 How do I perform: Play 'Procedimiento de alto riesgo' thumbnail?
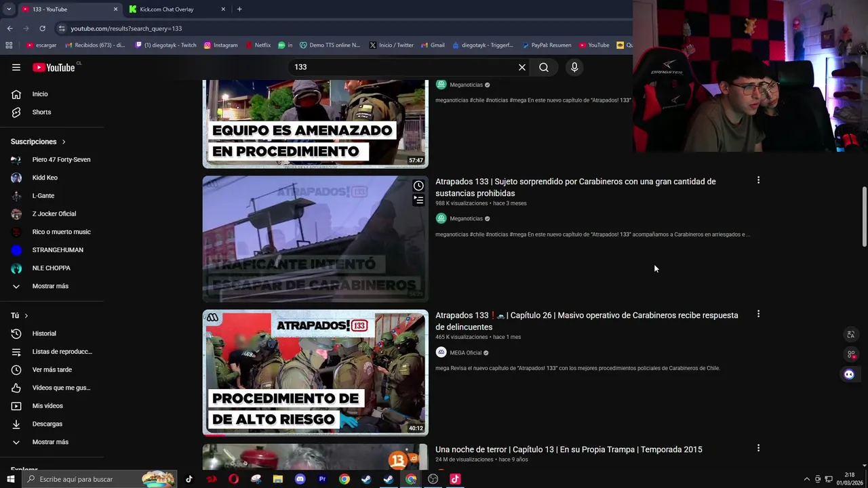click(315, 373)
